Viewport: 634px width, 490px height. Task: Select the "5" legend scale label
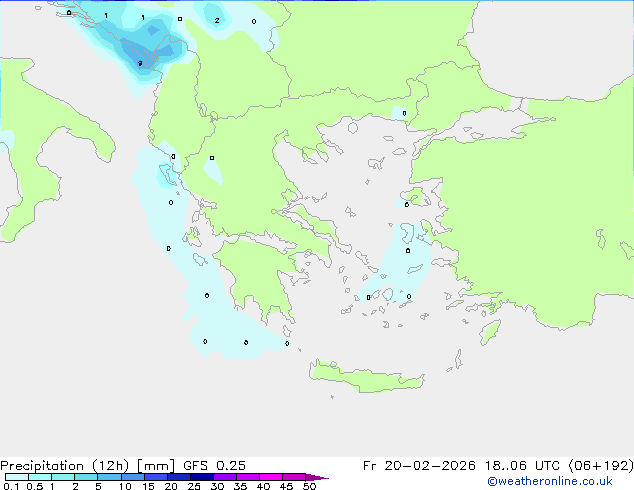pos(98,486)
